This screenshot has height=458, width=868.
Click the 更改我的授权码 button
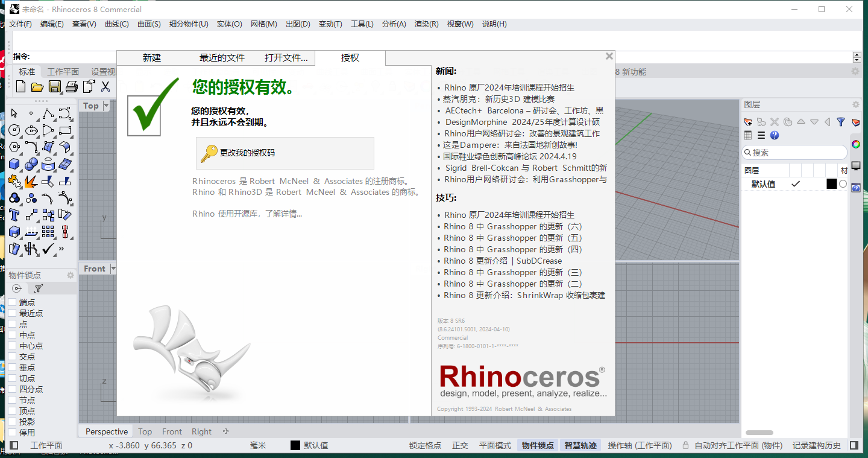tap(285, 153)
